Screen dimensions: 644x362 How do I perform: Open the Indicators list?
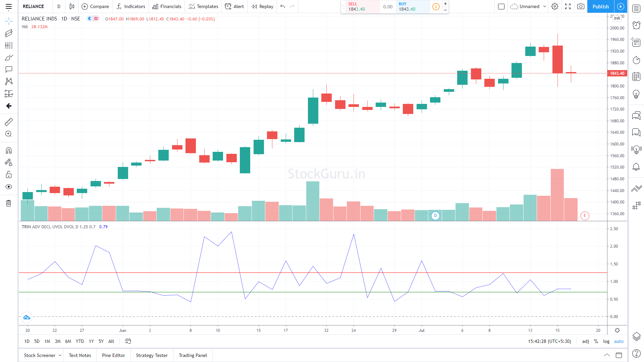pyautogui.click(x=131, y=6)
